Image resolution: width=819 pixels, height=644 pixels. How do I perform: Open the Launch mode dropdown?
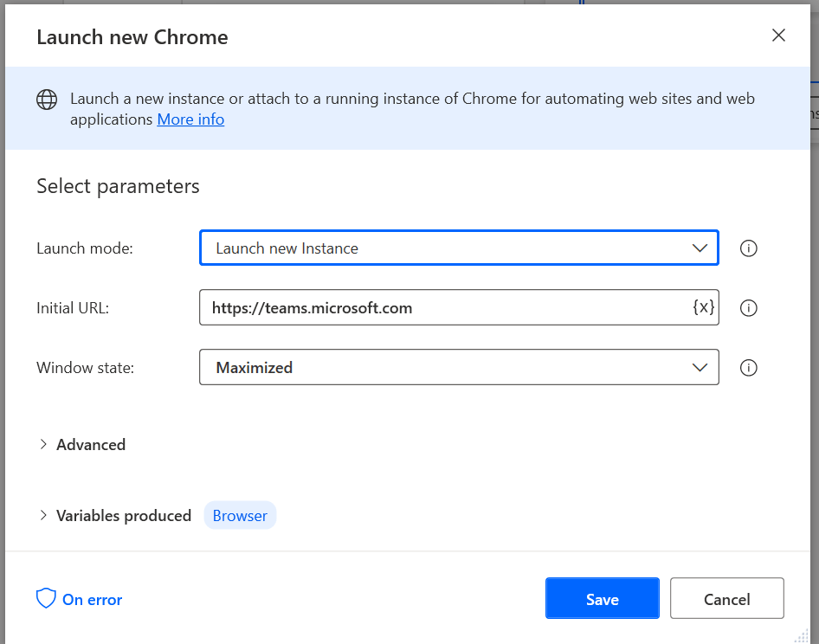coord(459,248)
